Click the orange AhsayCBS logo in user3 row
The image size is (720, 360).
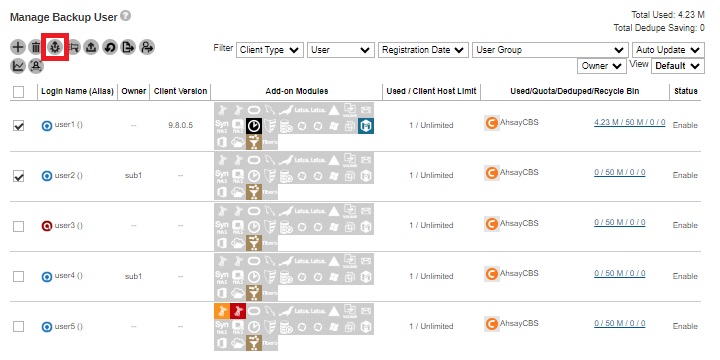(x=492, y=224)
